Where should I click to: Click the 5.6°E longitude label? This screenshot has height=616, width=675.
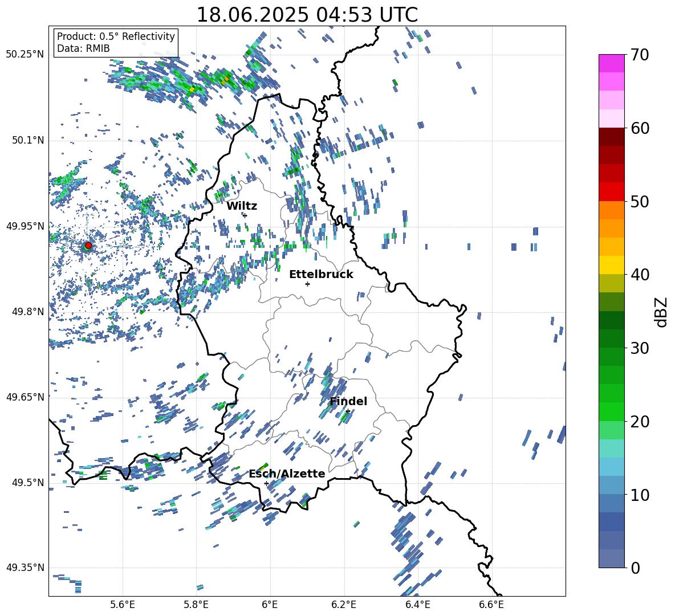(x=123, y=605)
